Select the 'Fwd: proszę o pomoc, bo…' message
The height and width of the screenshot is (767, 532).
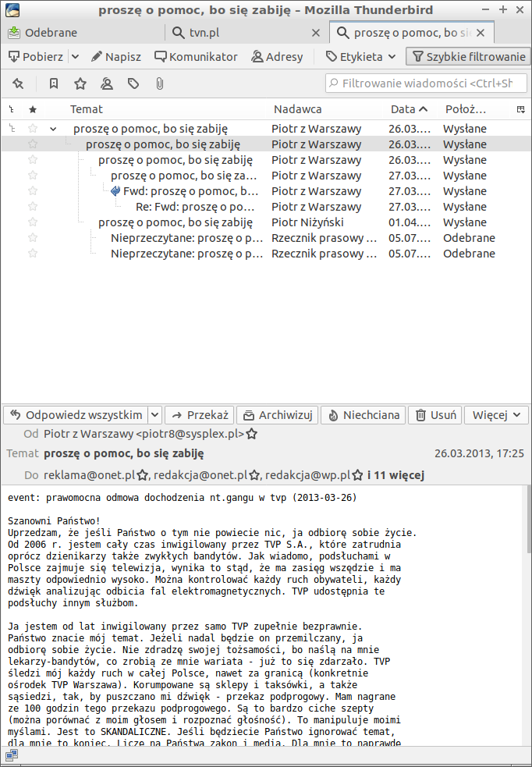point(266,191)
